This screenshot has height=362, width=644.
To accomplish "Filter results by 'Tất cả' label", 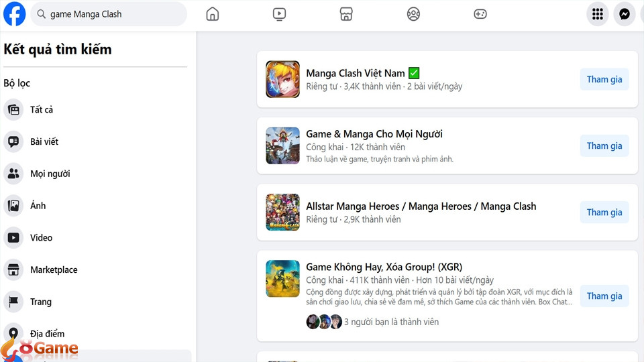I will [x=42, y=109].
